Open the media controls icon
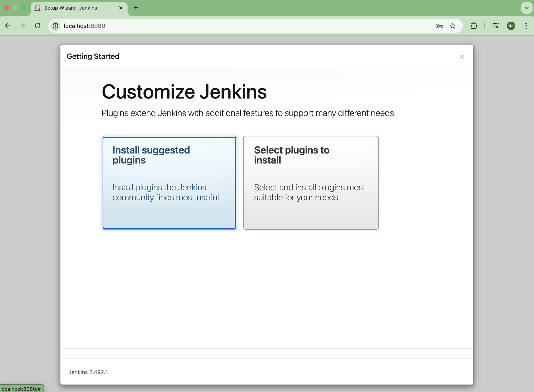This screenshot has width=534, height=392. (x=496, y=26)
